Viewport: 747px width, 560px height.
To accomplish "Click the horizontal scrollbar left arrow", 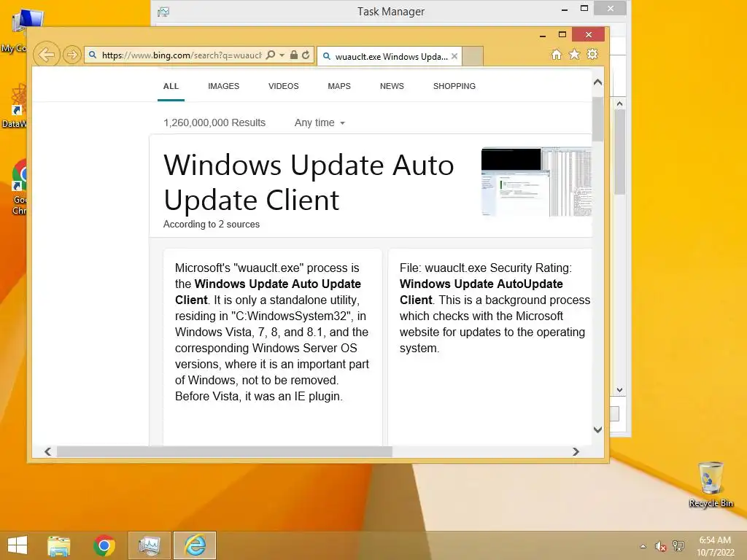I will pyautogui.click(x=47, y=451).
